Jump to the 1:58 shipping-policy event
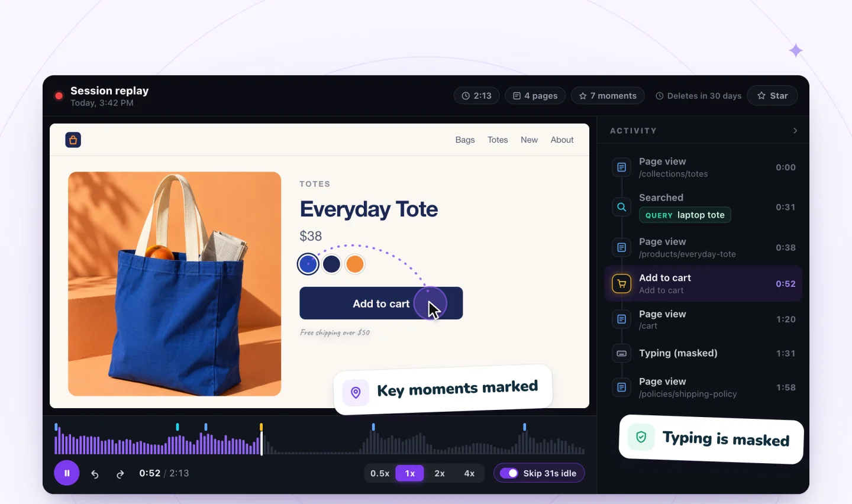852x504 pixels. coord(703,387)
